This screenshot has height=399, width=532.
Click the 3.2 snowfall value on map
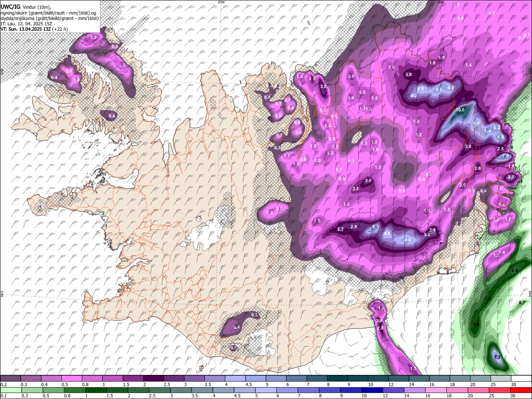(426, 234)
